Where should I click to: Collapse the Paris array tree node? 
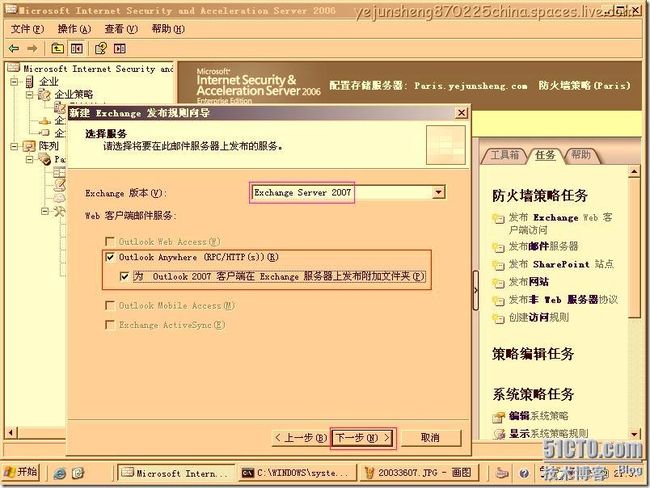29,159
